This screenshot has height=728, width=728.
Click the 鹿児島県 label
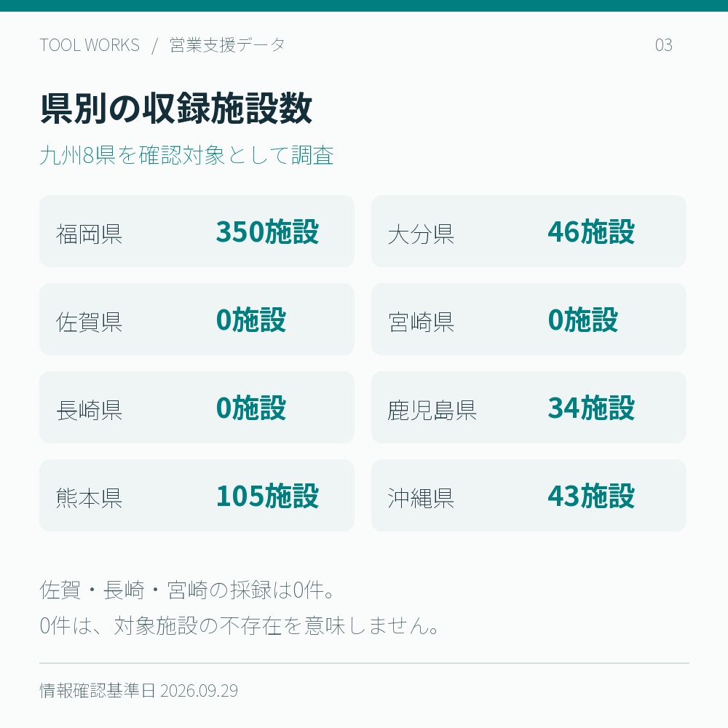pos(432,410)
